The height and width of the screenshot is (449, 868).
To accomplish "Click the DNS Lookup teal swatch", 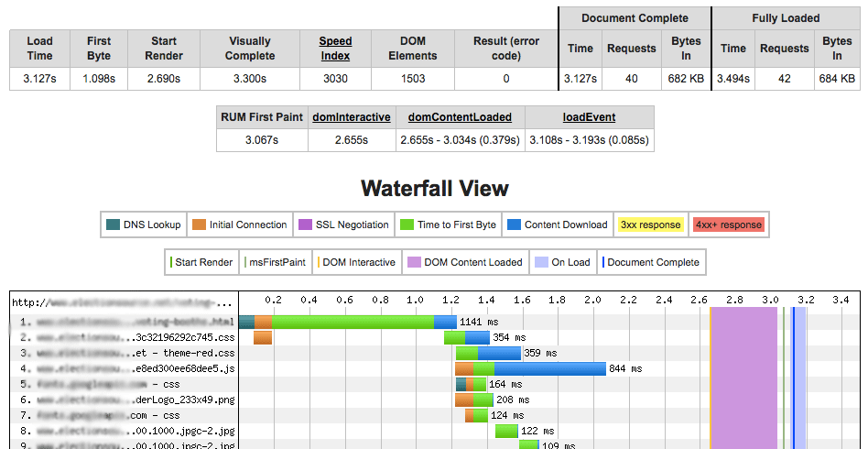I will 113,224.
